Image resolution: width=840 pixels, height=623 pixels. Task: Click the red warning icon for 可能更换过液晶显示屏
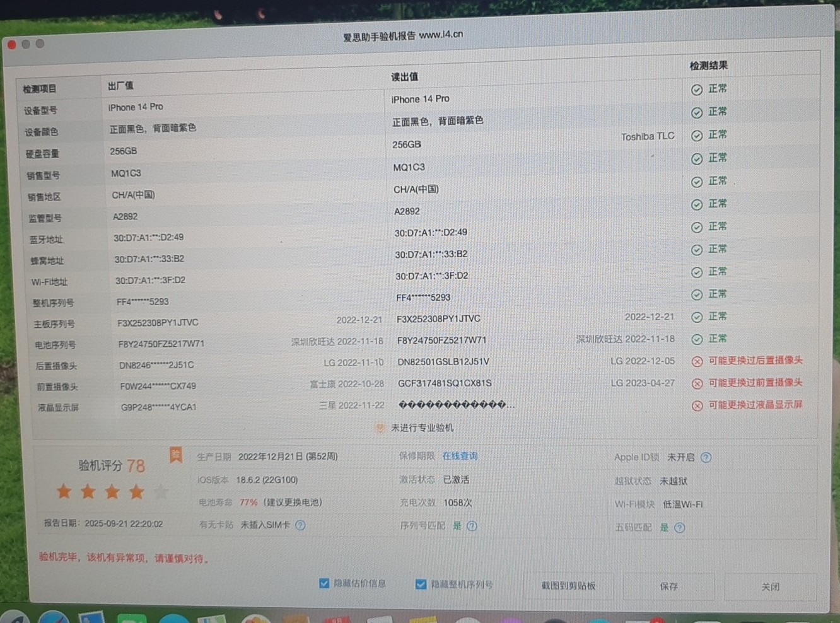(x=697, y=405)
